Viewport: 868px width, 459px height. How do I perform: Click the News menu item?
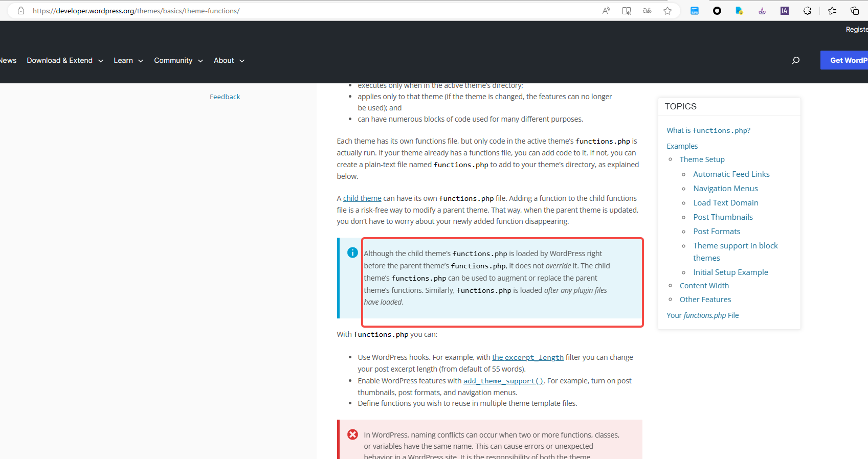8,60
